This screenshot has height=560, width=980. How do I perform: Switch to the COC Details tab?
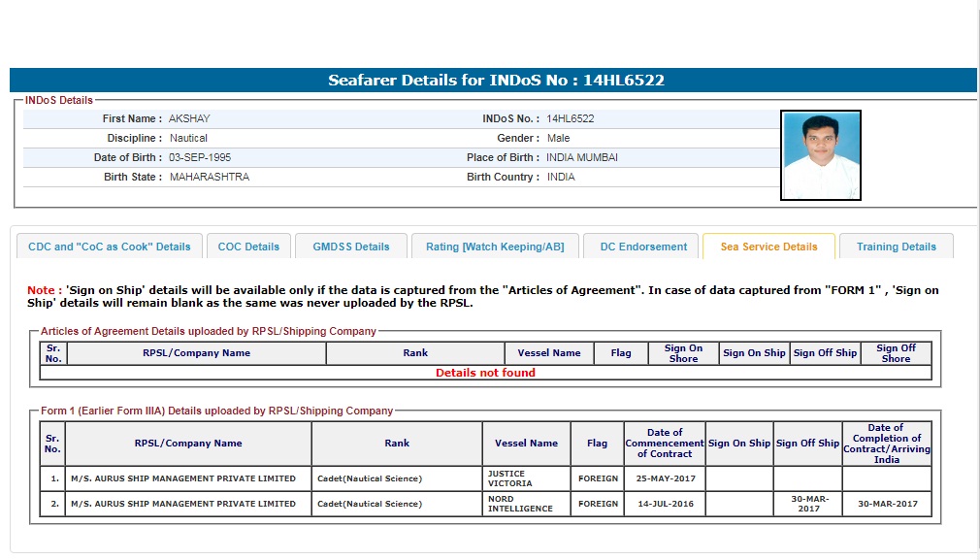248,247
